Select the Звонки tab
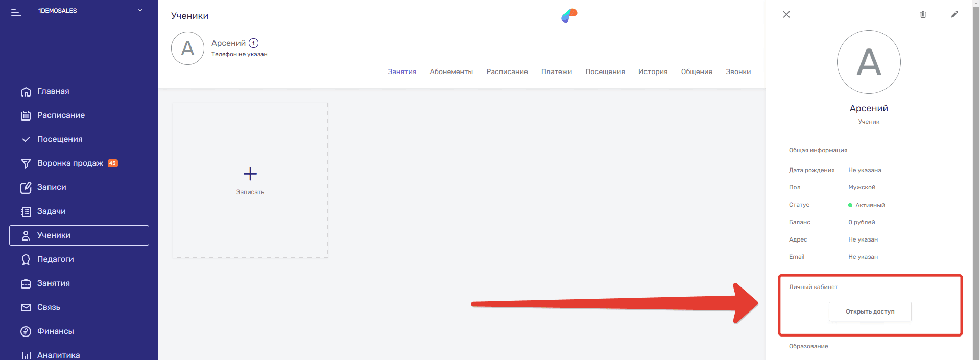This screenshot has height=360, width=980. click(738, 71)
